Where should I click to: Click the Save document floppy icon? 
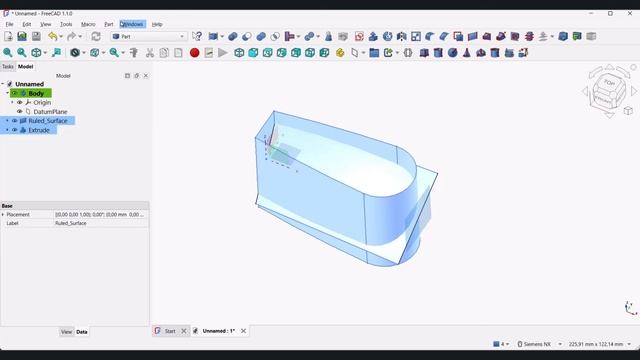click(36, 36)
